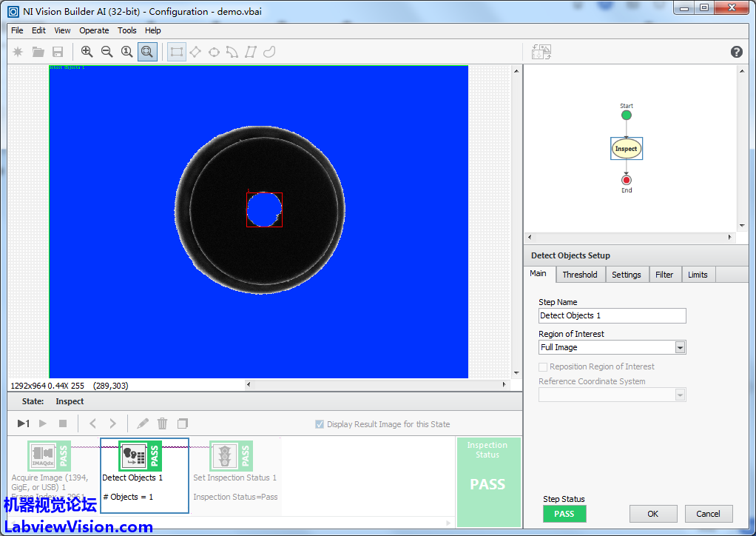The image size is (756, 536).
Task: Toggle Reposition Region of Interest checkbox
Action: click(543, 366)
